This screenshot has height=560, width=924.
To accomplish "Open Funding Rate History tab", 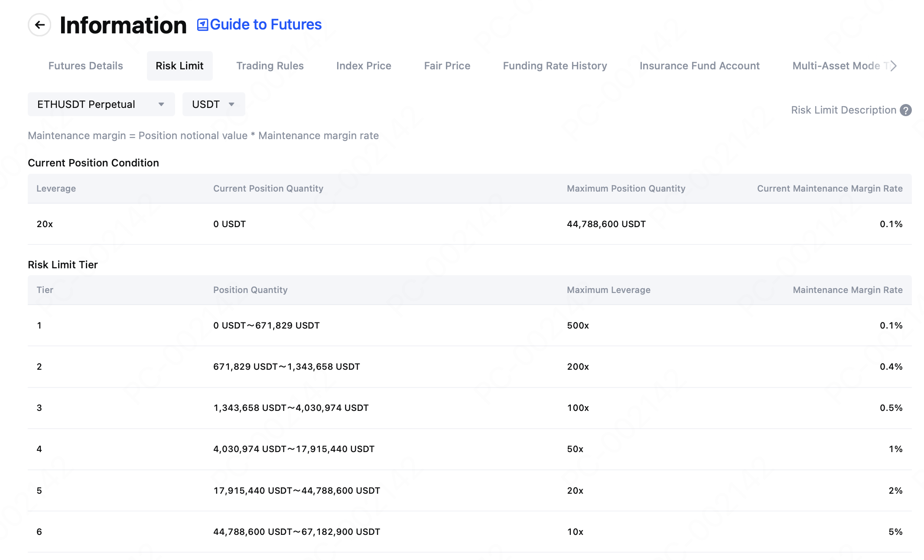I will 555,66.
